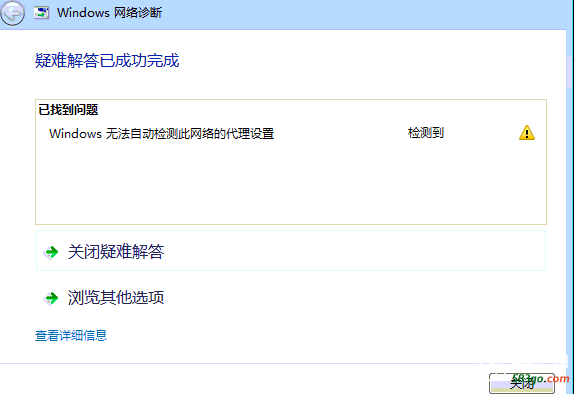The height and width of the screenshot is (394, 575).
Task: Click the Windows 网络诊断 title icon
Action: 41,13
